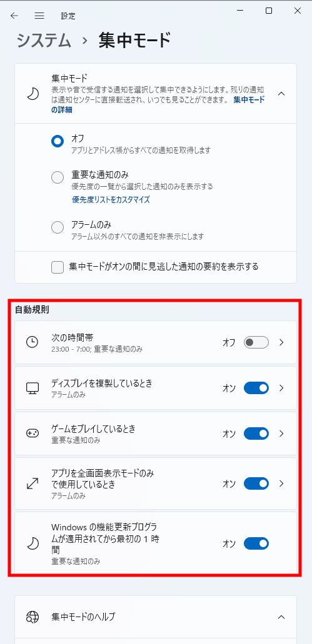The image size is (312, 644).
Task: Select the 重要な通知のみ radio button
Action: click(x=58, y=177)
